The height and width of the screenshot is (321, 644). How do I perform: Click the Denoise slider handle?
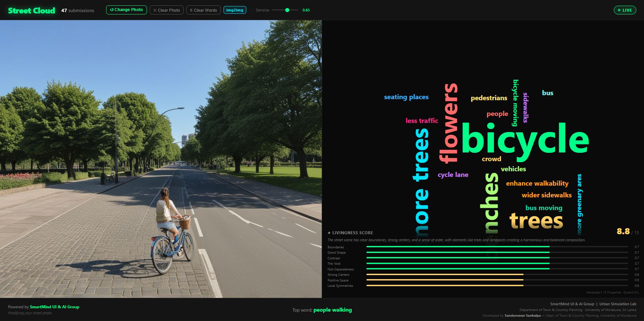287,10
